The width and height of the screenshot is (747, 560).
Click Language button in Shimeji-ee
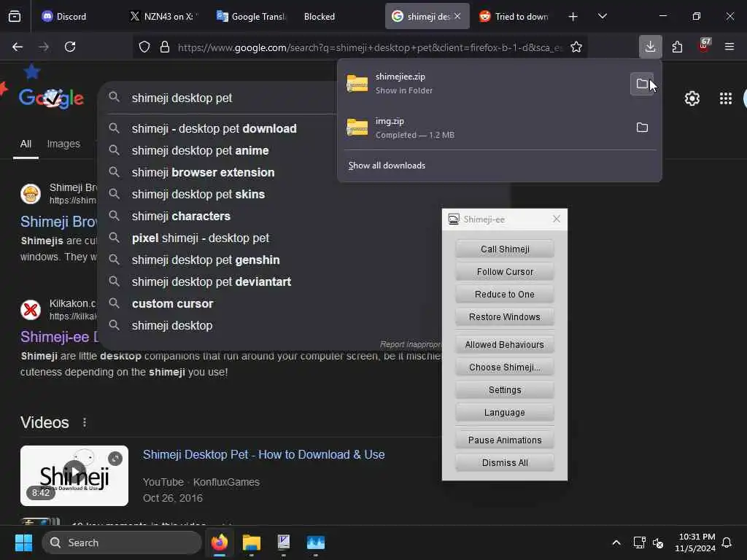505,413
